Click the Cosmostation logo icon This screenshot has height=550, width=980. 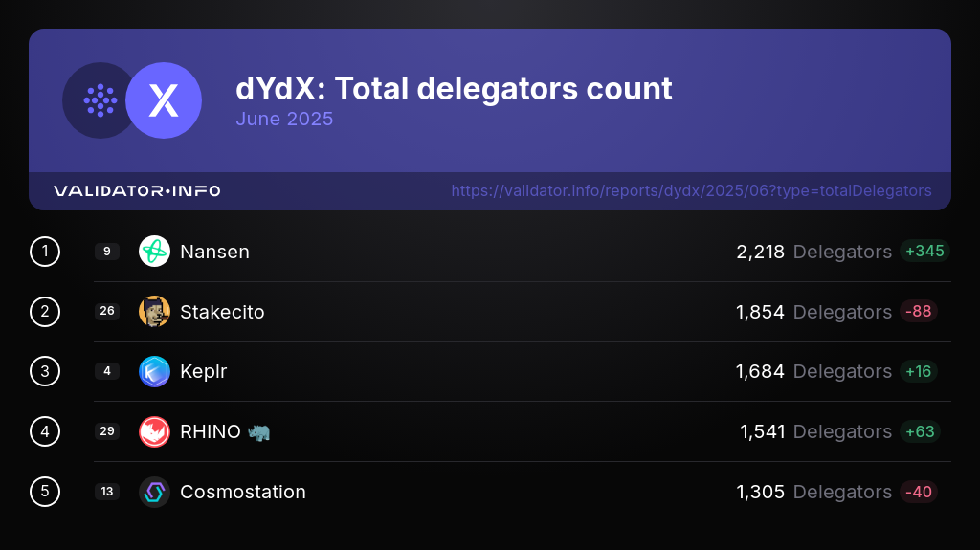click(x=154, y=492)
